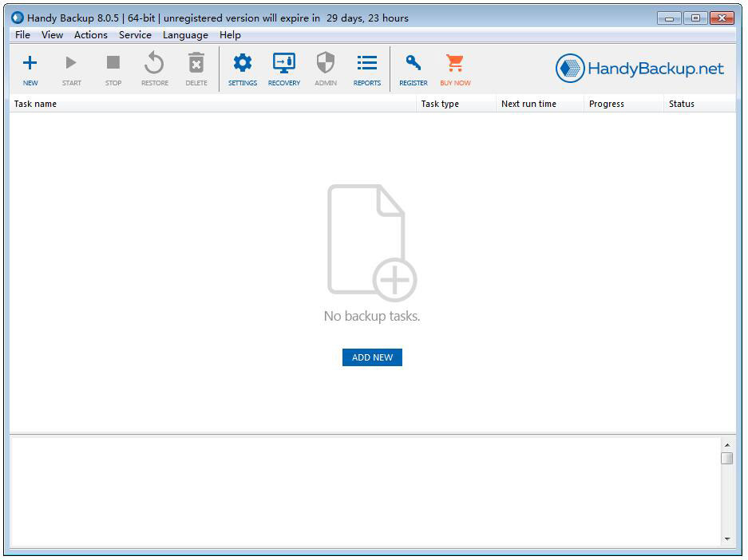The image size is (748, 560).
Task: Click the RESTORE circular arrow icon
Action: tap(154, 62)
